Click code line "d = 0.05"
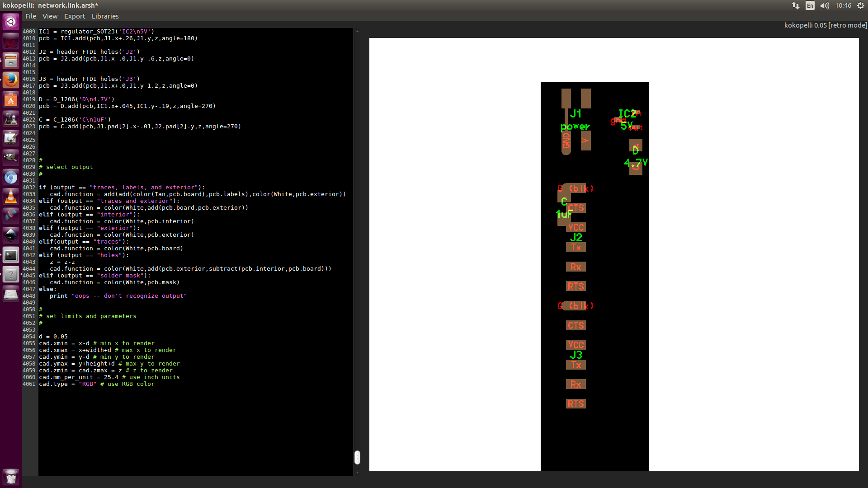Viewport: 868px width, 488px height. (x=53, y=337)
